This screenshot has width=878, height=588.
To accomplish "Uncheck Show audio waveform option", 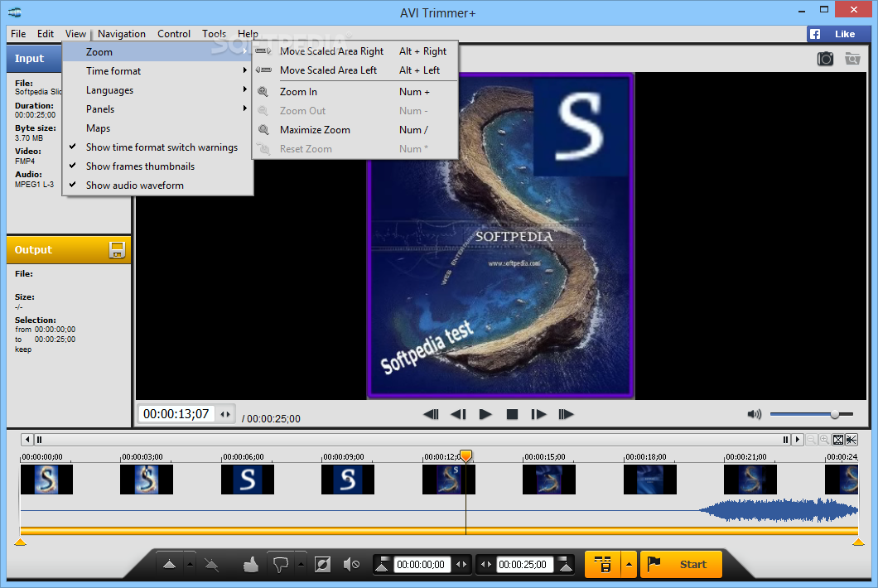I will pos(158,186).
